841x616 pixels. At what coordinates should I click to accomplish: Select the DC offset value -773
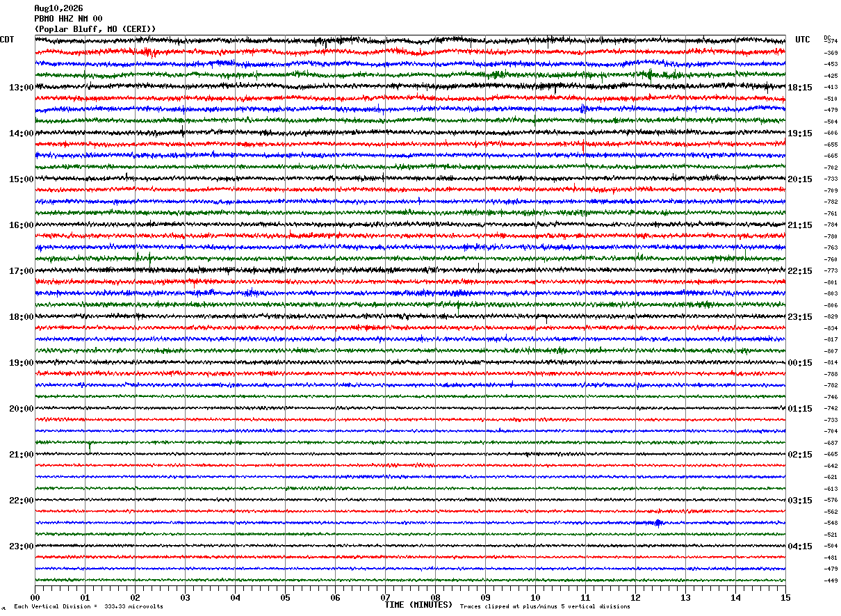pyautogui.click(x=831, y=271)
